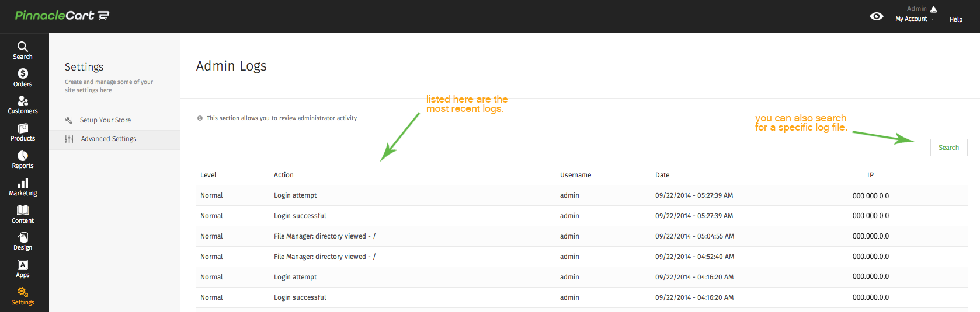Click the sliders icon beside Advanced Settings

click(69, 139)
